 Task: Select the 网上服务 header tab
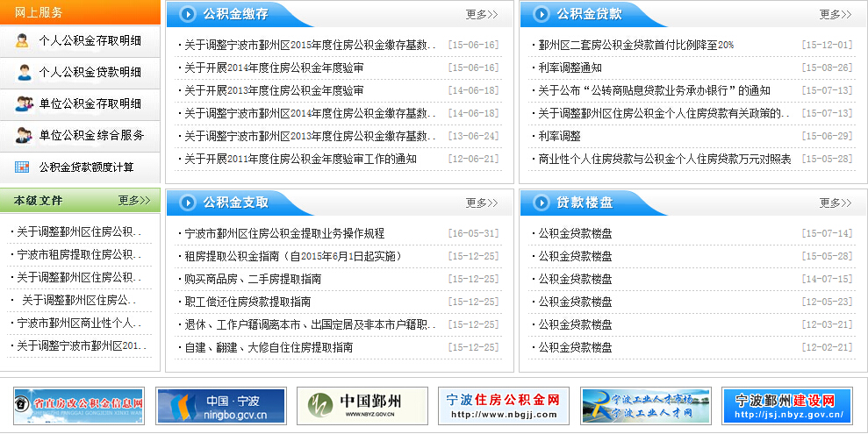tap(39, 12)
